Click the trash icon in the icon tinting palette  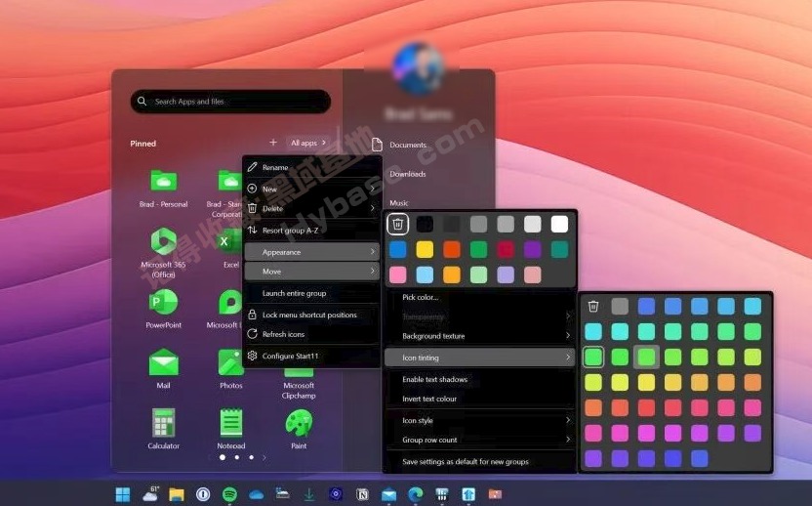pos(593,307)
